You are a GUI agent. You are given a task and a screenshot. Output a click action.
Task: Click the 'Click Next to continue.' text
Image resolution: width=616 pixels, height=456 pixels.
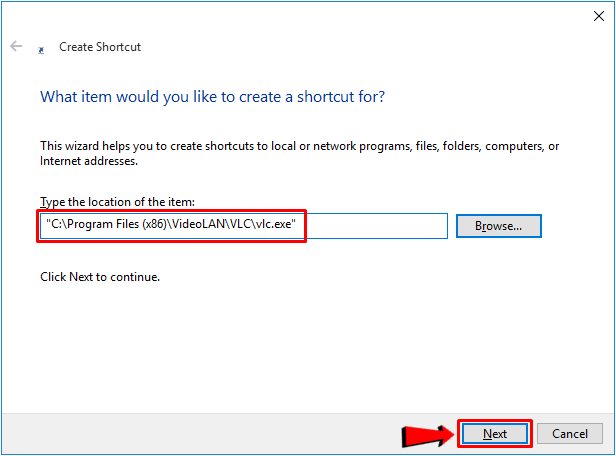100,277
